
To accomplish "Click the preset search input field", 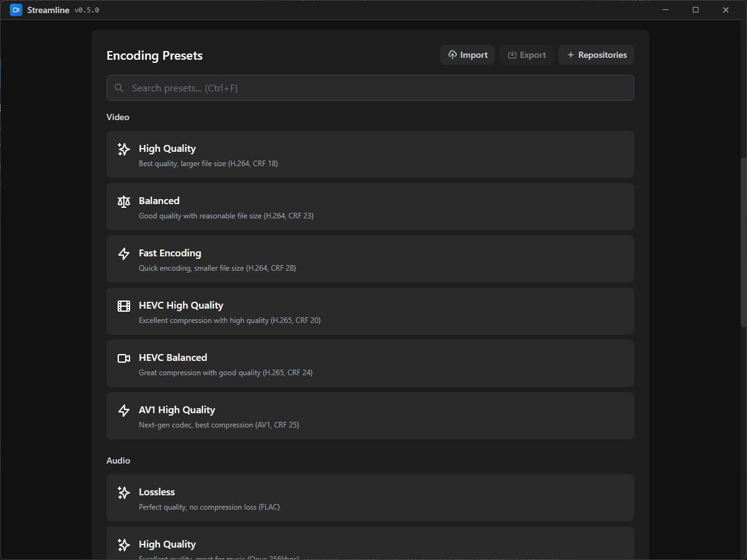I will pyautogui.click(x=370, y=88).
